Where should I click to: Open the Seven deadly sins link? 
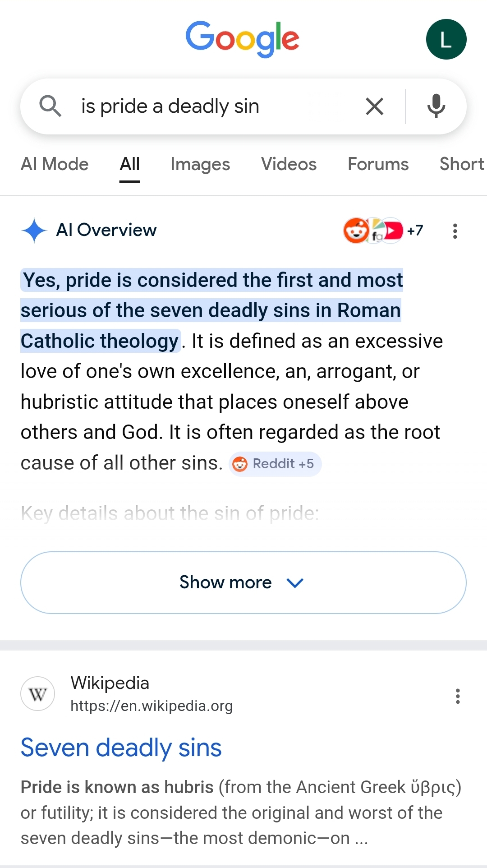(121, 748)
